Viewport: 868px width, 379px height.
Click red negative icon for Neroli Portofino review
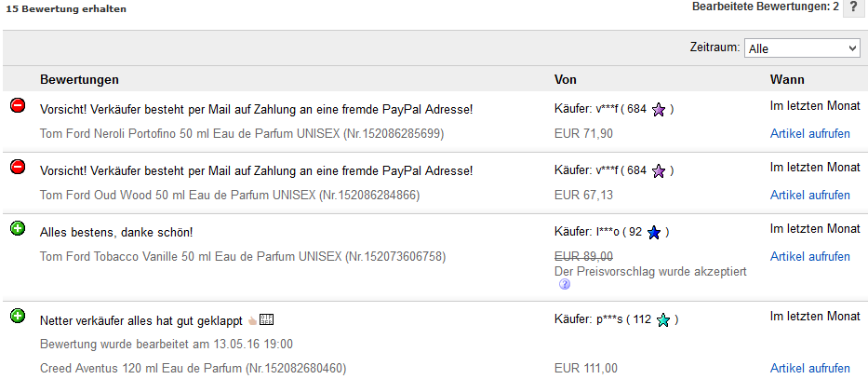[18, 105]
